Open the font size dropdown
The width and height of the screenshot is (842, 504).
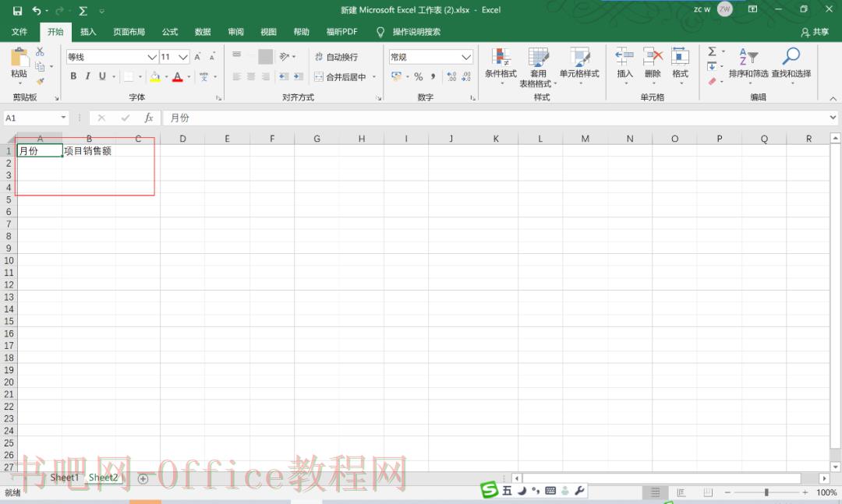[183, 57]
